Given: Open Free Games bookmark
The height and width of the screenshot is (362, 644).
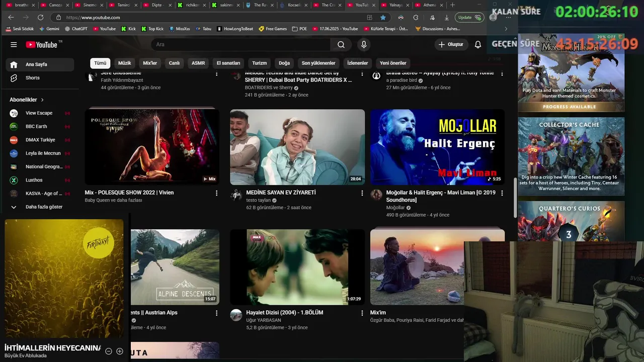Looking at the screenshot, I should click(273, 29).
